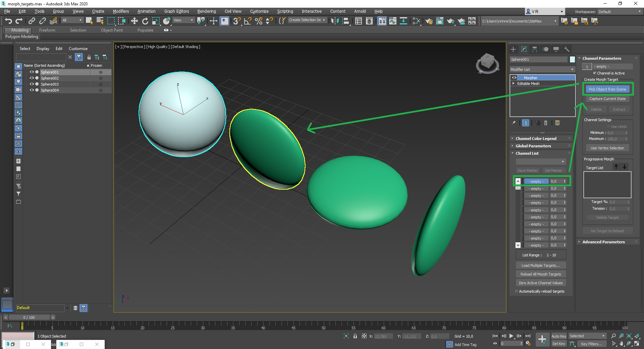Image resolution: width=644 pixels, height=349 pixels.
Task: Select the Move tool in the toolbar
Action: pyautogui.click(x=134, y=21)
